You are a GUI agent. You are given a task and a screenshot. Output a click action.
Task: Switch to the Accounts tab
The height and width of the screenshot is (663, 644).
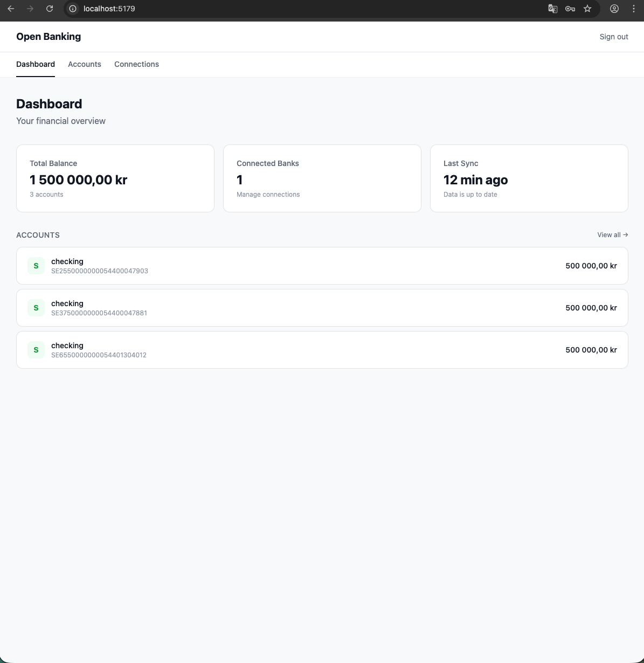[84, 64]
